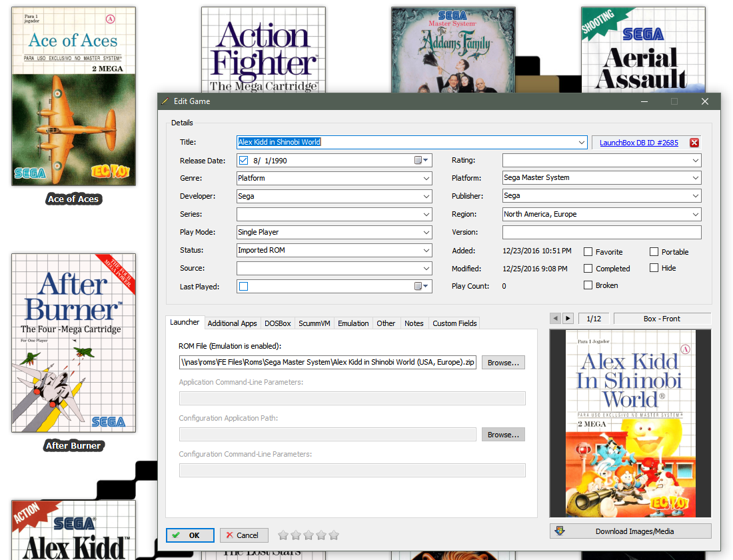Click the Version input field
Image resolution: width=733 pixels, height=560 pixels.
tap(602, 232)
